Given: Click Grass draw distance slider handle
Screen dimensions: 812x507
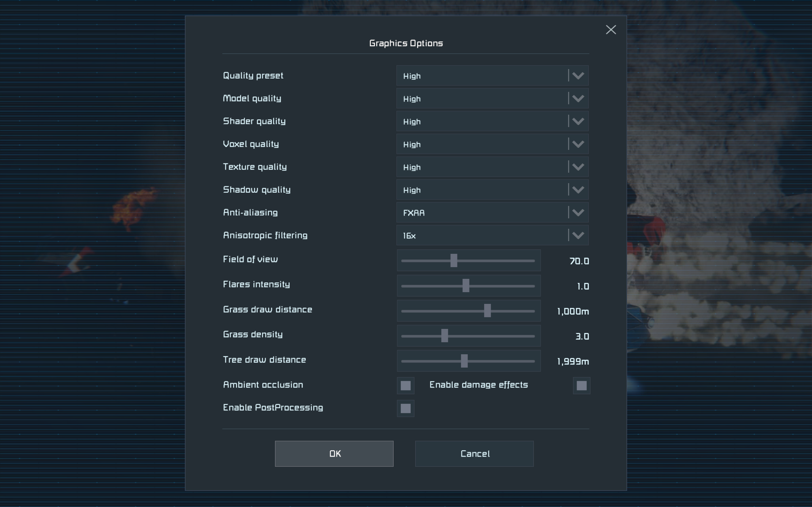Looking at the screenshot, I should 487,311.
